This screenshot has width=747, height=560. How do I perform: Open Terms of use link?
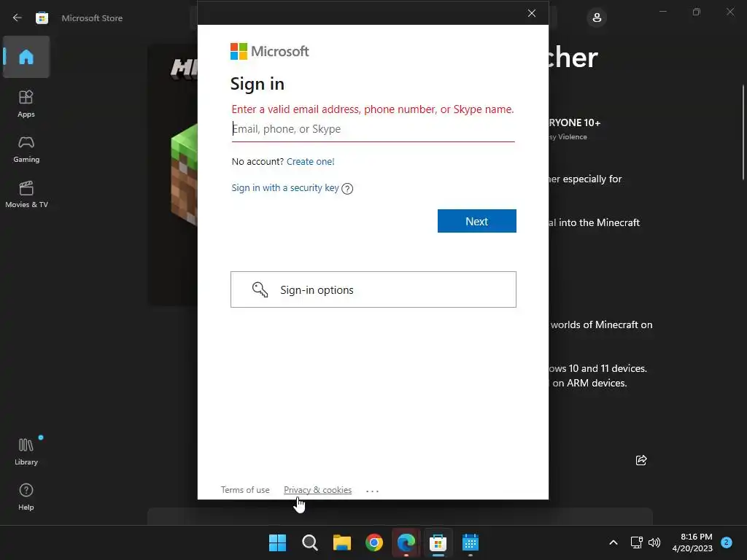pyautogui.click(x=245, y=490)
